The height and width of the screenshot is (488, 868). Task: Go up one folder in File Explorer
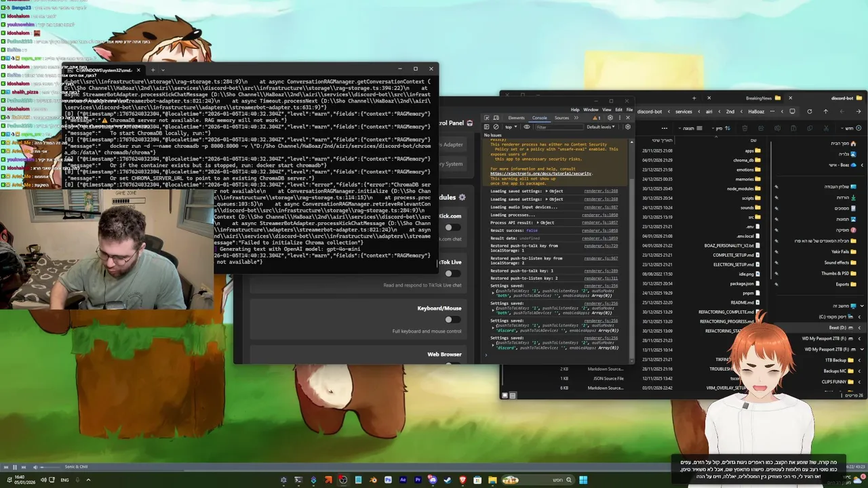(825, 112)
